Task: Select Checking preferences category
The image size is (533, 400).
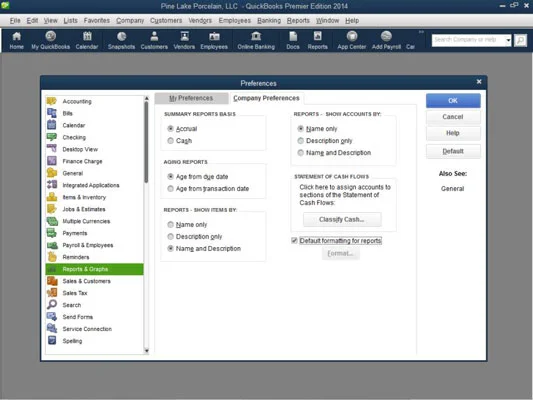Action: click(x=94, y=137)
